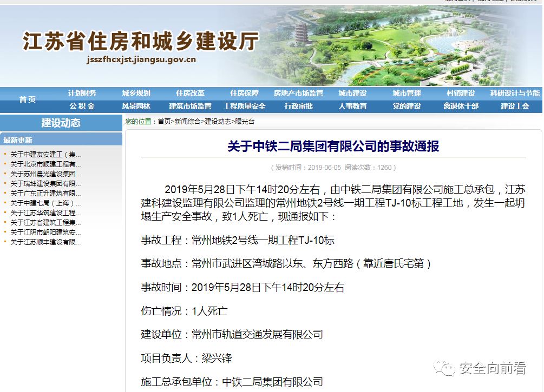
Task: Open sidebar link 关于苏州晨光建设集团...
Action: coord(45,174)
